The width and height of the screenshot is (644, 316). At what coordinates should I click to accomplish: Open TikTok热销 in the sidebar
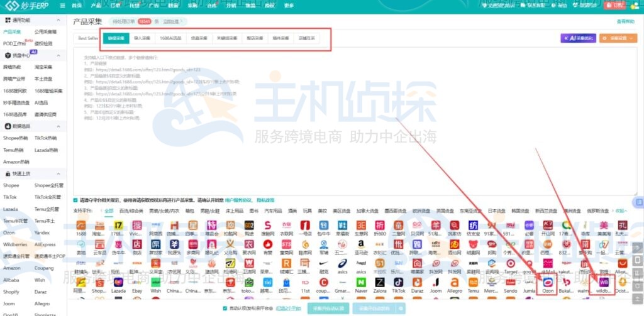coord(45,138)
